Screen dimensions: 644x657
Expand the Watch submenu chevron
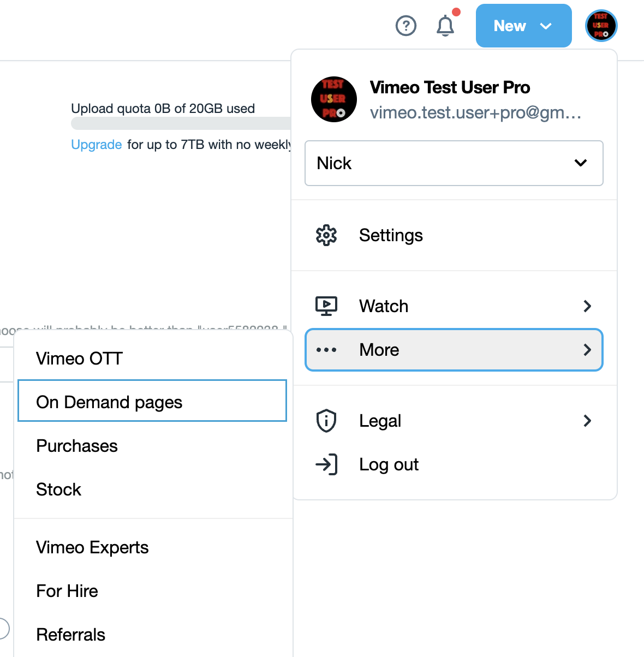click(587, 306)
